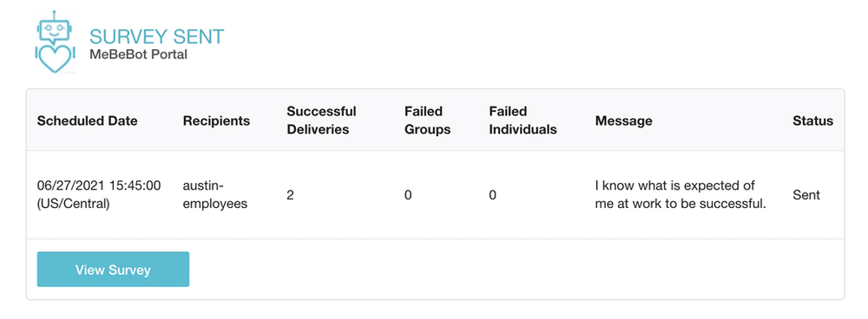
Task: Click the Sent status cell
Action: 806,195
